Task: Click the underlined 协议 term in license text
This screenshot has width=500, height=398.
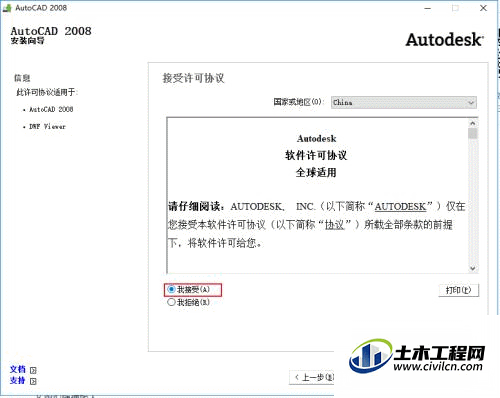Action: point(334,225)
